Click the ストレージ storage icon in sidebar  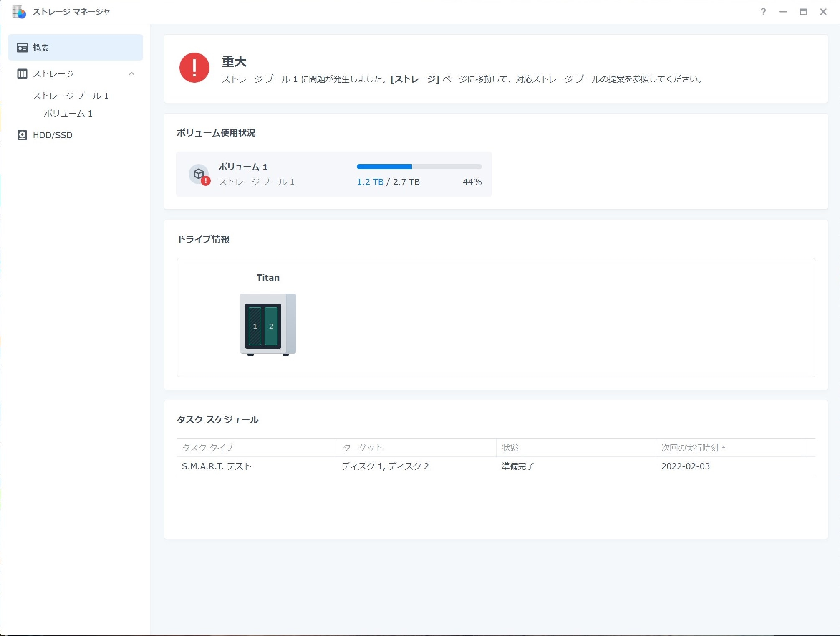pyautogui.click(x=22, y=74)
